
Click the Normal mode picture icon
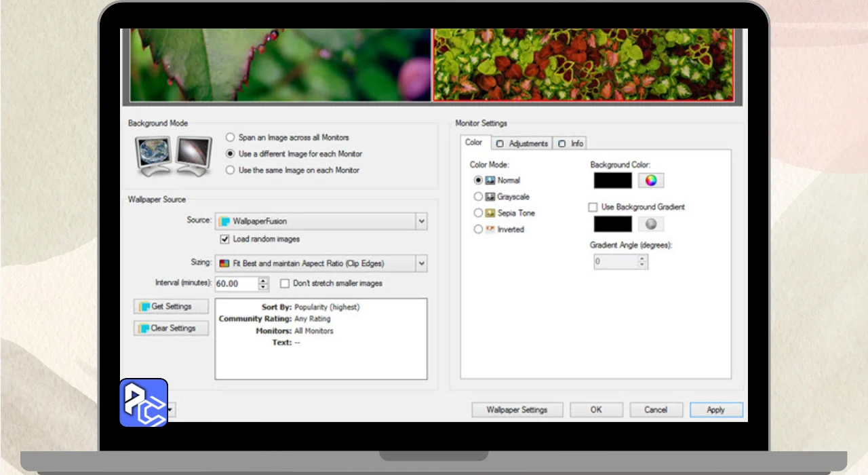click(x=490, y=180)
